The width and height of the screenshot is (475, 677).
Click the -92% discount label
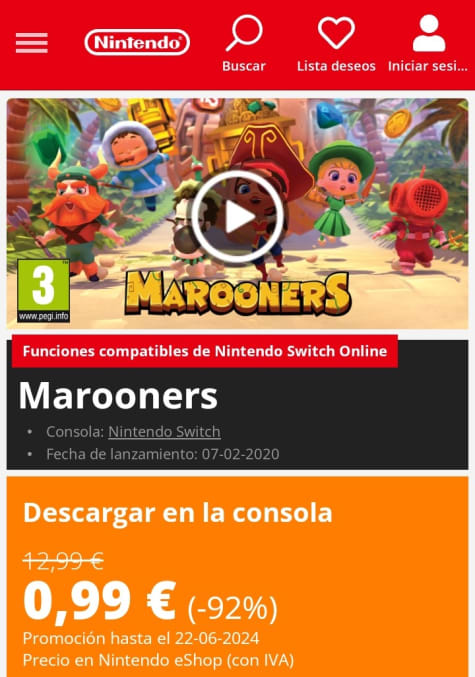click(232, 608)
